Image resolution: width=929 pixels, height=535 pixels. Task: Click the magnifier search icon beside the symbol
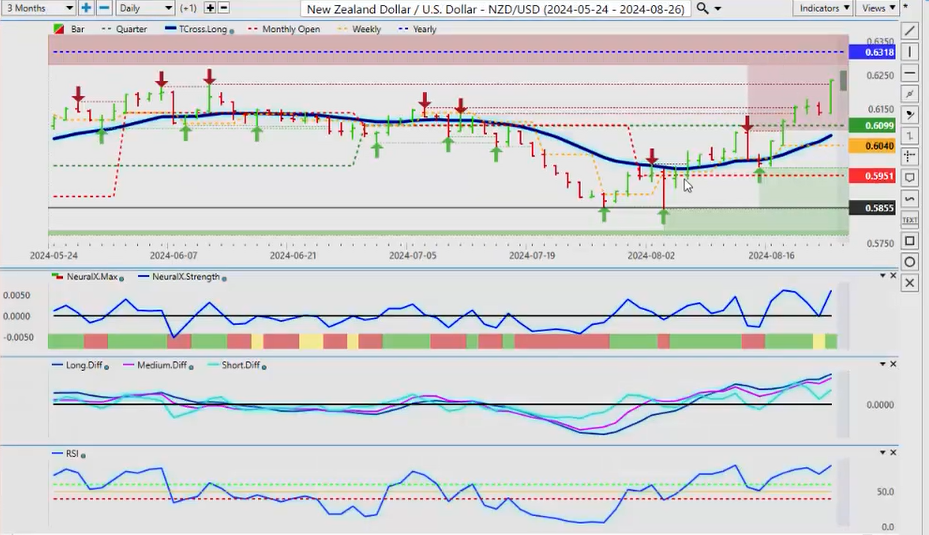click(x=703, y=8)
